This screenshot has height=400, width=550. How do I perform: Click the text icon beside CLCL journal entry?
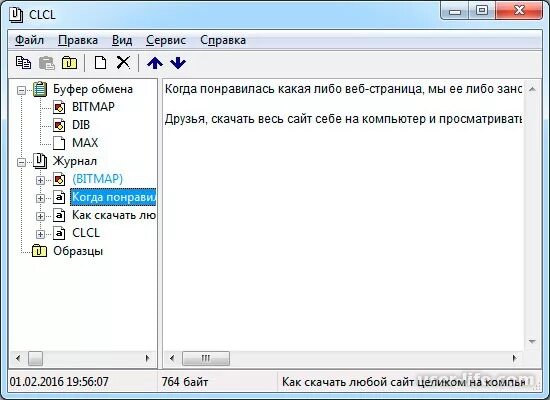click(59, 233)
